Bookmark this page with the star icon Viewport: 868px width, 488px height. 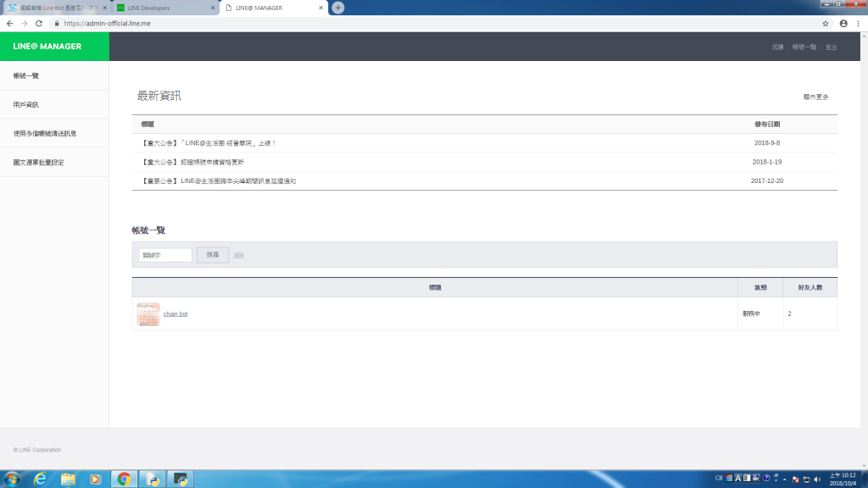[826, 23]
